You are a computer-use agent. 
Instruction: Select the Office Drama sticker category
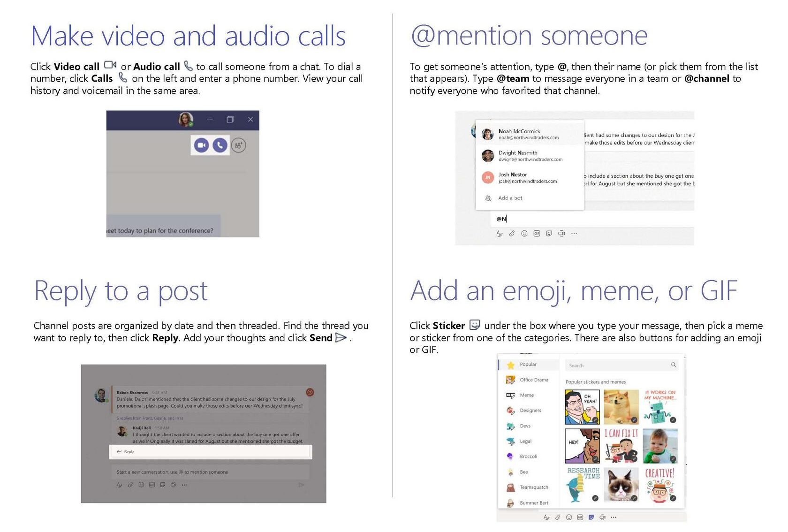tap(533, 380)
